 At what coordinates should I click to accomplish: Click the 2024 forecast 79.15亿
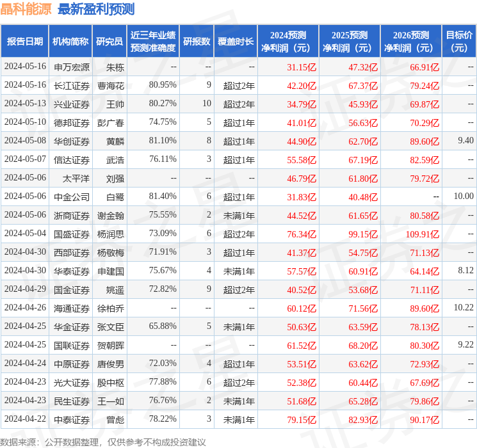[302, 420]
